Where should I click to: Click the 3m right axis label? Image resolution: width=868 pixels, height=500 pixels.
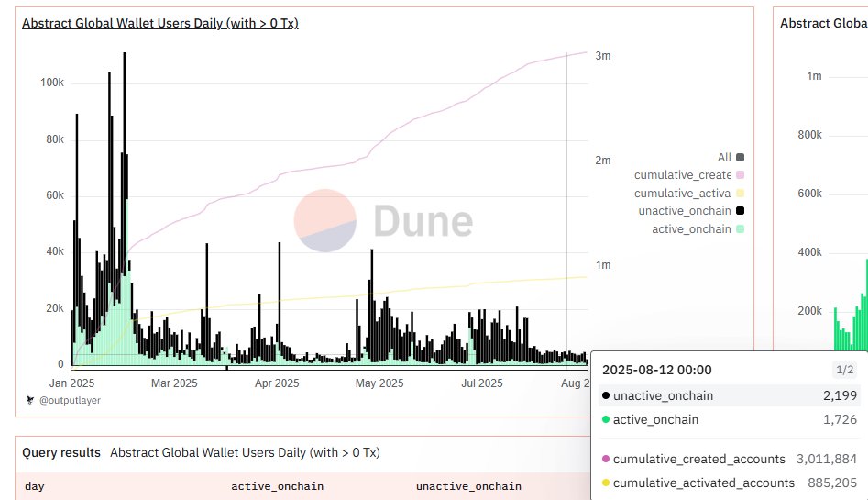603,55
